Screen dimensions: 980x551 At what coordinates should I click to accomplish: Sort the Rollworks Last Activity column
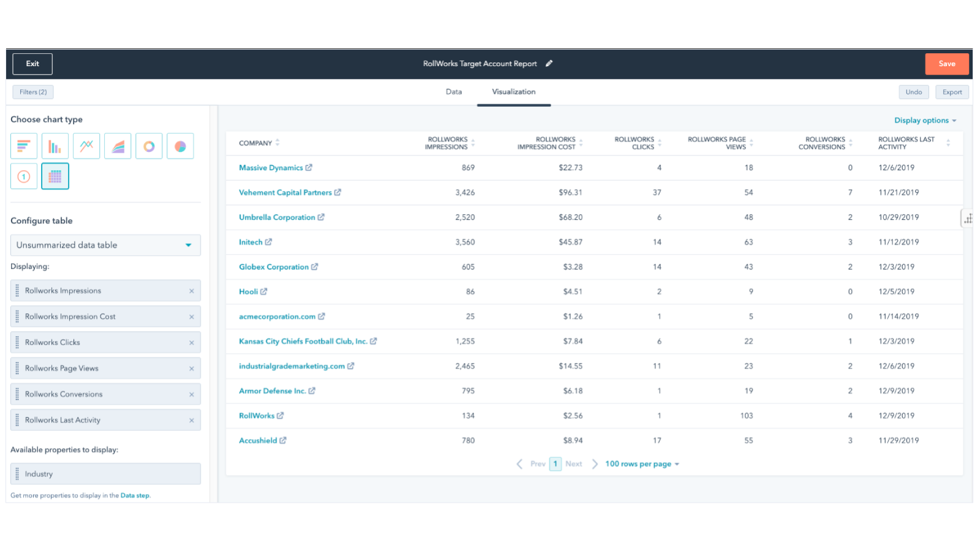(948, 142)
